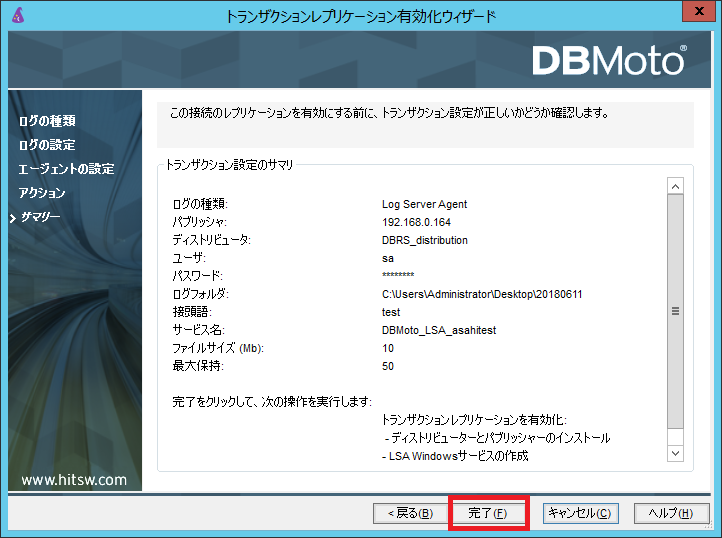
Task: Click the 完了をクリックして instruction text
Action: pos(272,402)
